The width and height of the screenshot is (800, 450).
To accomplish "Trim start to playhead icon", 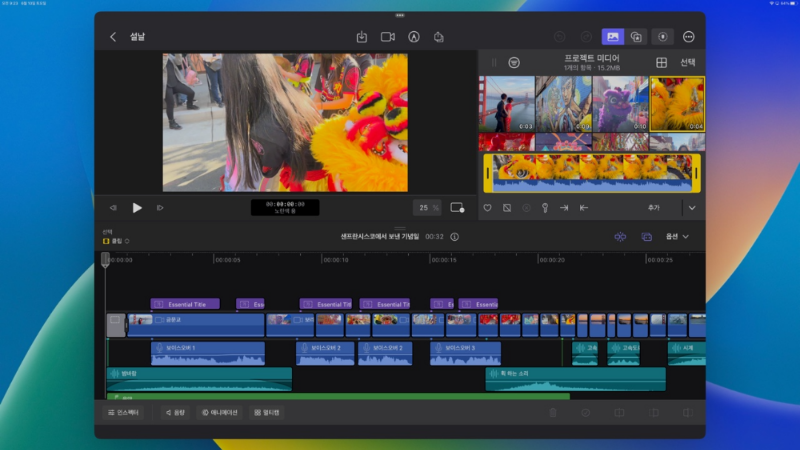I will 654,412.
